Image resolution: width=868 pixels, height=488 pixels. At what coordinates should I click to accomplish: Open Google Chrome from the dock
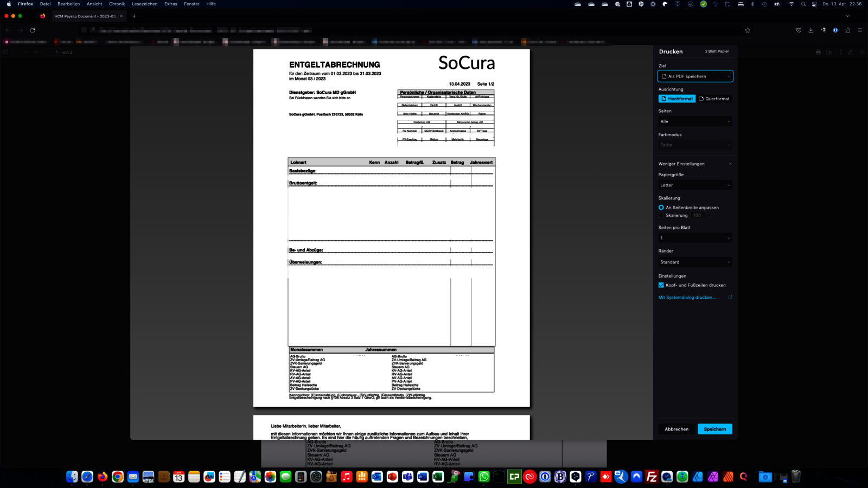tap(118, 477)
